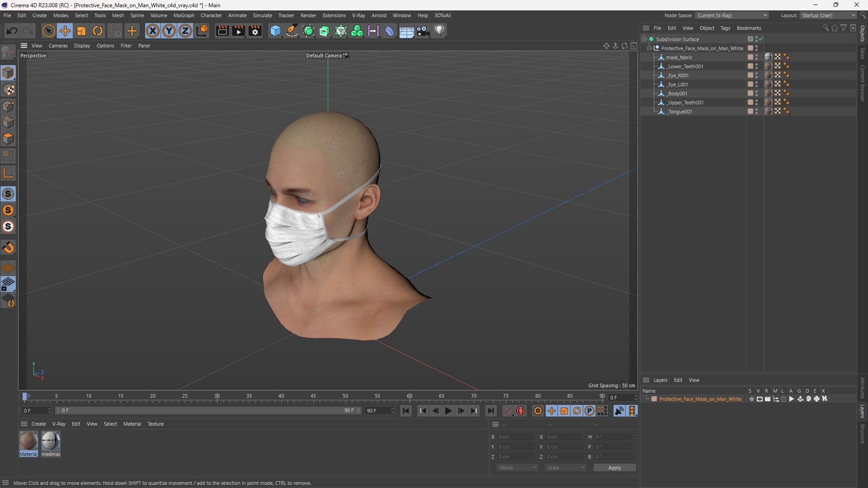Screen dimensions: 868x488
Task: Activate the Rotate tool
Action: [x=98, y=31]
